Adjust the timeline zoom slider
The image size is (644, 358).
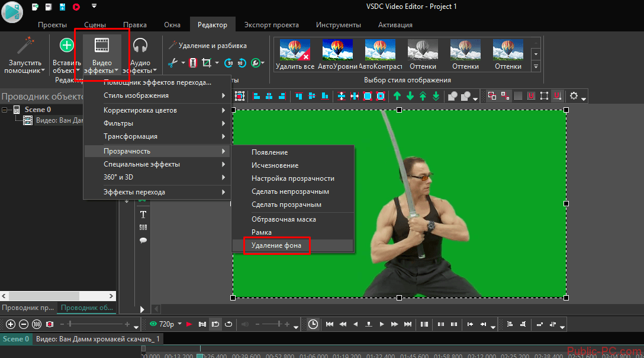click(x=95, y=324)
